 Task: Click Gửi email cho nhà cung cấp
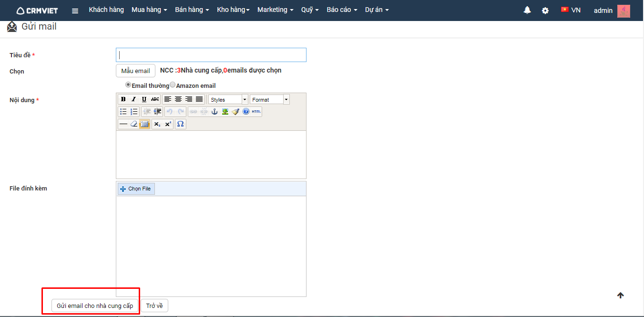click(95, 306)
